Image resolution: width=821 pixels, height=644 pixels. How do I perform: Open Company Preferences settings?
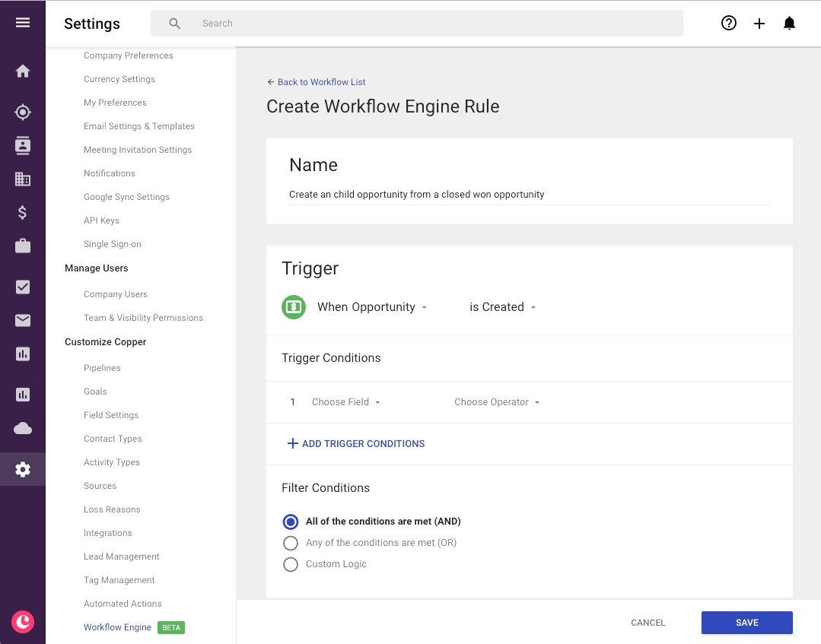[x=129, y=56]
